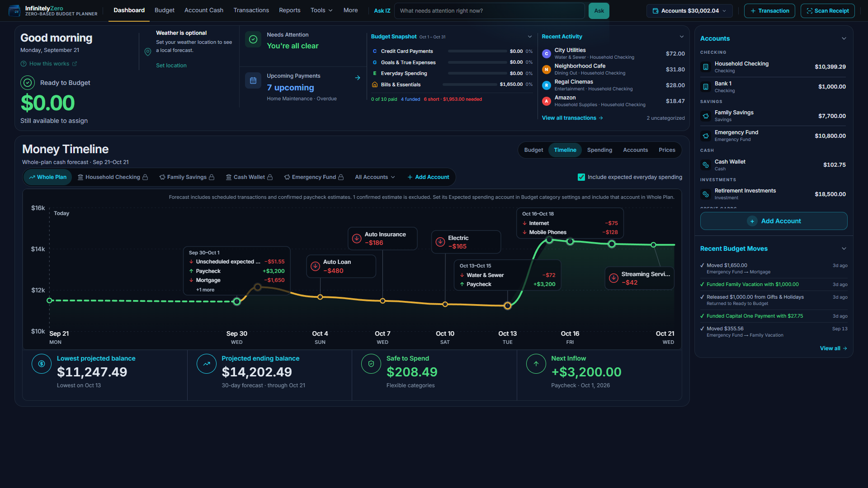This screenshot has height=488, width=868.
Task: Click the Set location link
Action: [171, 66]
